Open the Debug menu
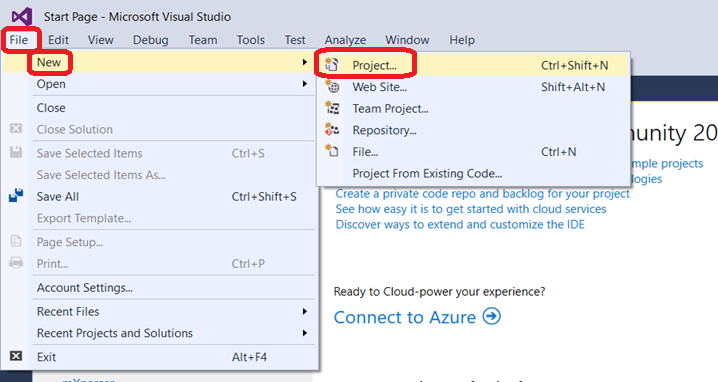This screenshot has width=718, height=382. click(150, 40)
